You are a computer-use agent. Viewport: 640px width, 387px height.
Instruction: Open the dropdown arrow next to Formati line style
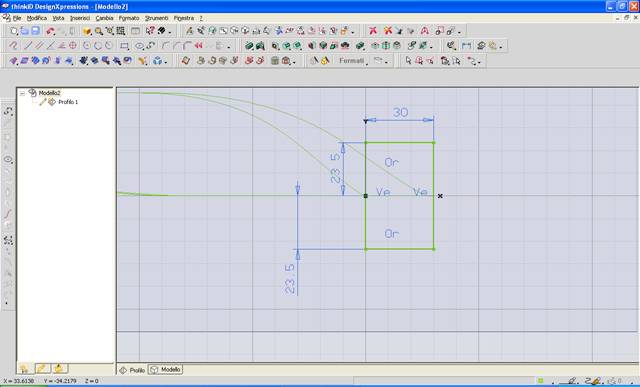point(386,62)
